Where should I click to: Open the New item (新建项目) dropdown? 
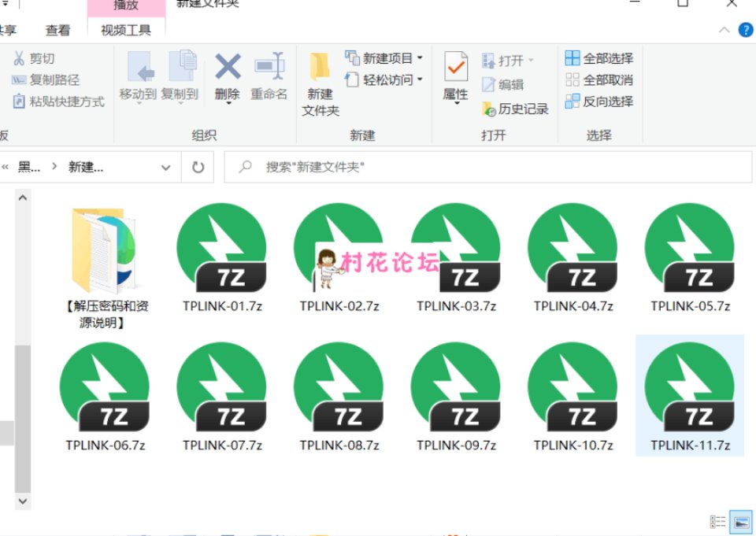tap(384, 58)
